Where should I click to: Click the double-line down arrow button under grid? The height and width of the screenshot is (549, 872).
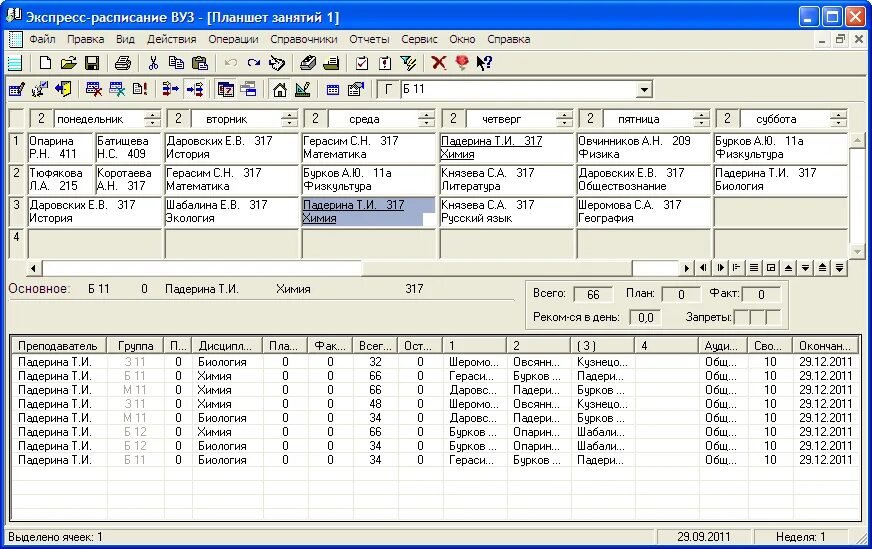[x=840, y=268]
